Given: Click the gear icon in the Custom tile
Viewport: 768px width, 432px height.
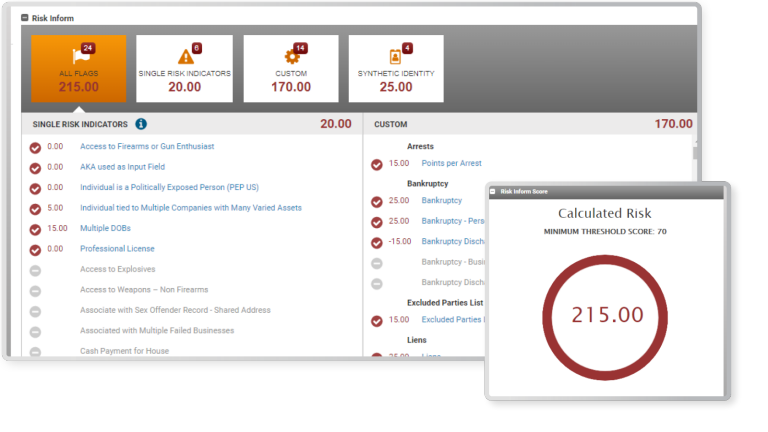Looking at the screenshot, I should point(292,56).
